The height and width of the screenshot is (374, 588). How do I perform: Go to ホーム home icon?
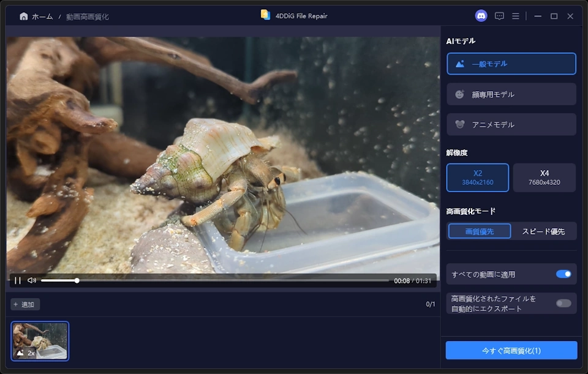pyautogui.click(x=24, y=17)
